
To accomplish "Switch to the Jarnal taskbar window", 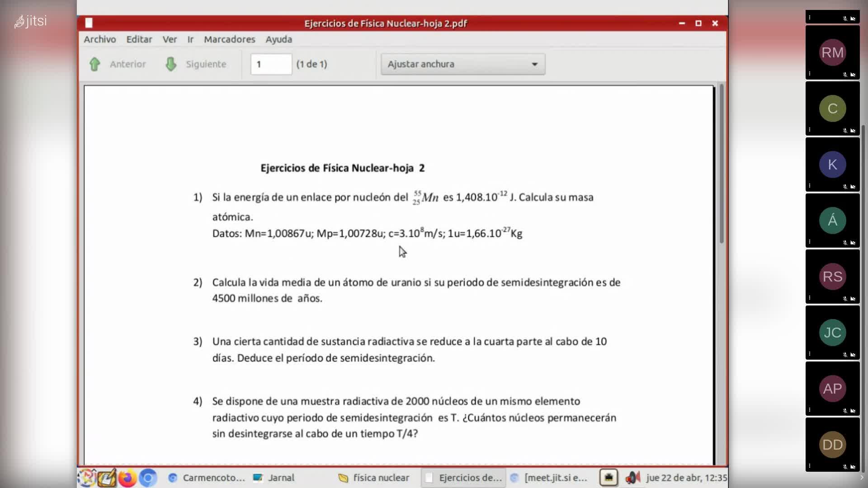I will (x=274, y=478).
